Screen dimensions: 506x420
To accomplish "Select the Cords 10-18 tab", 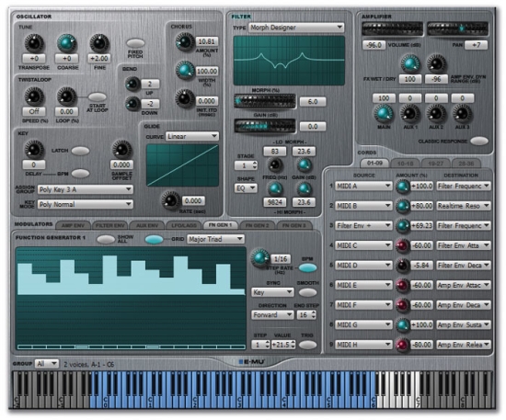I will tap(406, 164).
